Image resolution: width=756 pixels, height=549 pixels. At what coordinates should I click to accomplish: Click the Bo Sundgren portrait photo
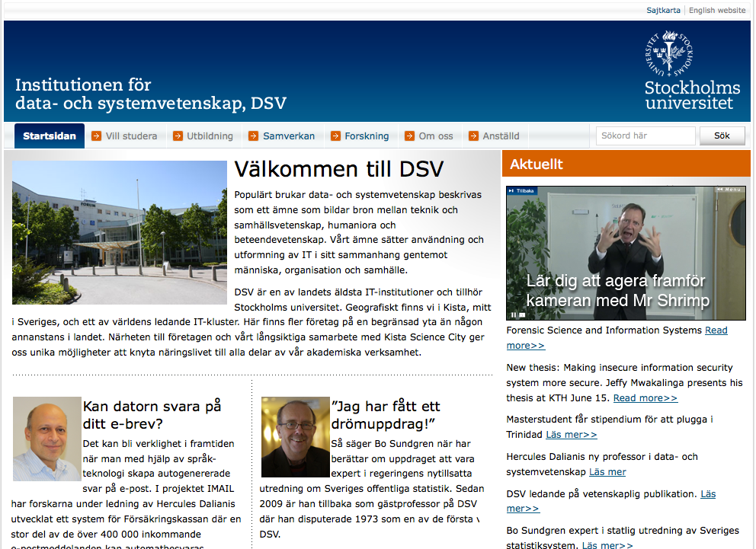coord(295,437)
